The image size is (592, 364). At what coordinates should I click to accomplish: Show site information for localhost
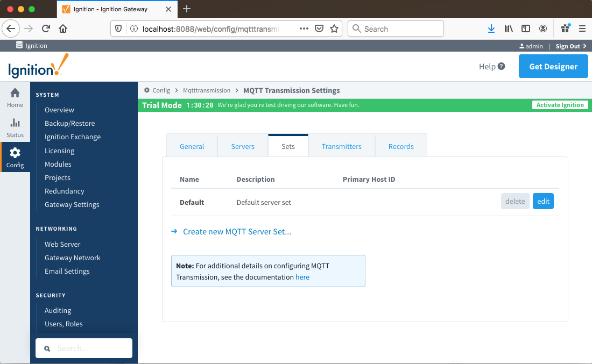point(133,28)
